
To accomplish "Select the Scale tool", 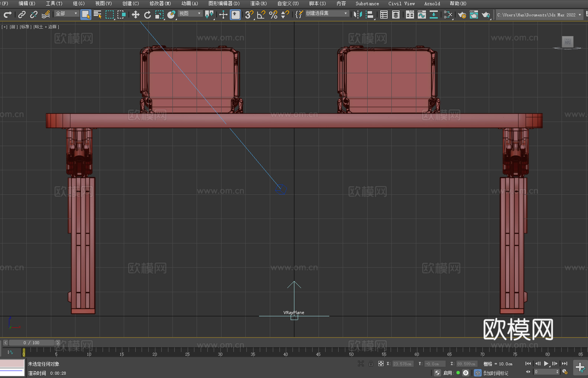I will 159,14.
